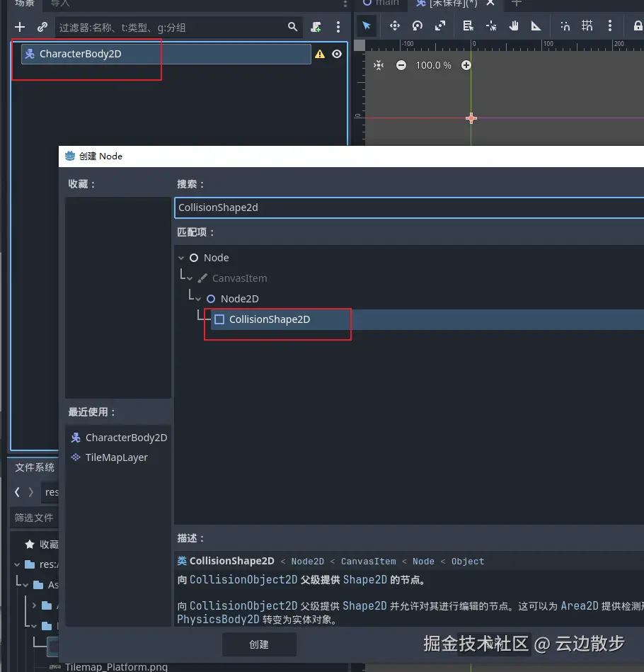The width and height of the screenshot is (644, 672).
Task: Activate the Rotate mode tool
Action: pyautogui.click(x=418, y=26)
